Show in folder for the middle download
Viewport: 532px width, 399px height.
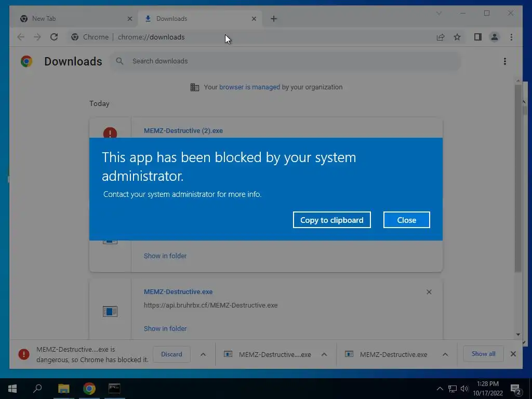(165, 256)
